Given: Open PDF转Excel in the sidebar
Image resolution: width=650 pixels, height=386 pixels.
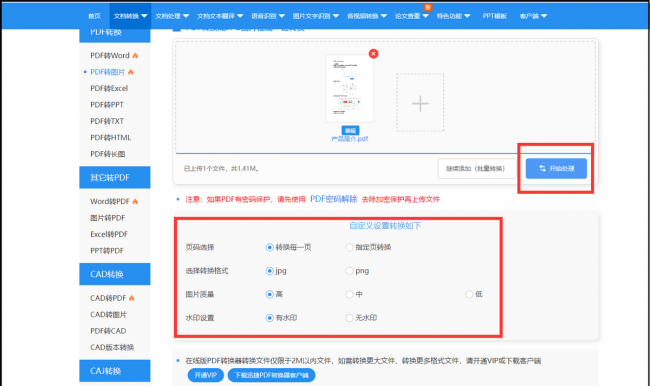Looking at the screenshot, I should tap(109, 88).
